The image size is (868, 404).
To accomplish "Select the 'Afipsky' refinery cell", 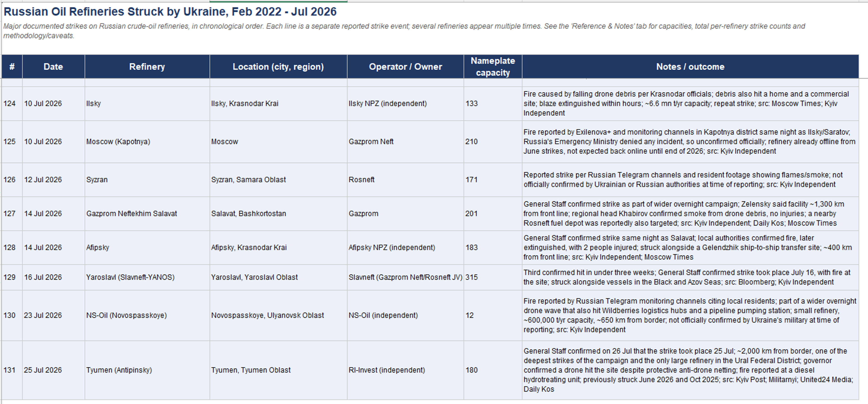I will click(147, 248).
